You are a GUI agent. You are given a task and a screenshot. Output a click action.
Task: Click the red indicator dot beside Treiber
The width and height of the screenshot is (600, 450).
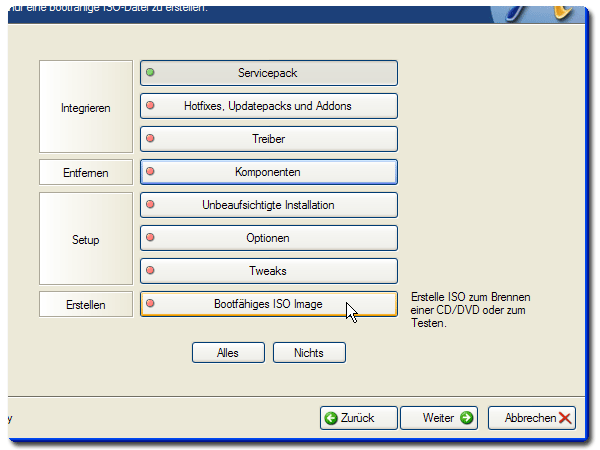[151, 139]
